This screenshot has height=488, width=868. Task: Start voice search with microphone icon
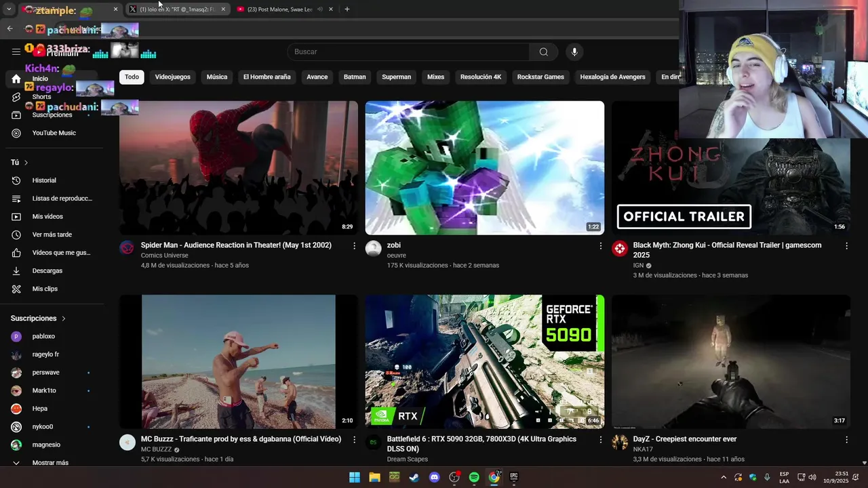[574, 52]
